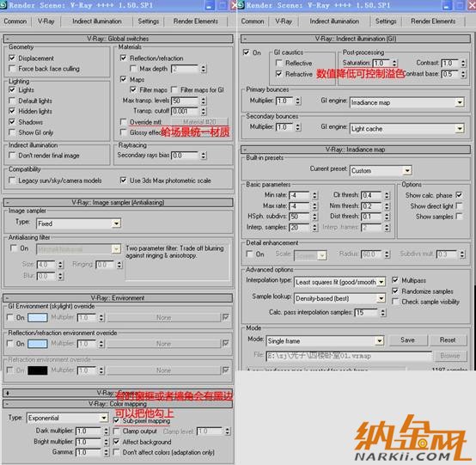Enable Force back face culling
476x465 pixels.
click(12, 69)
